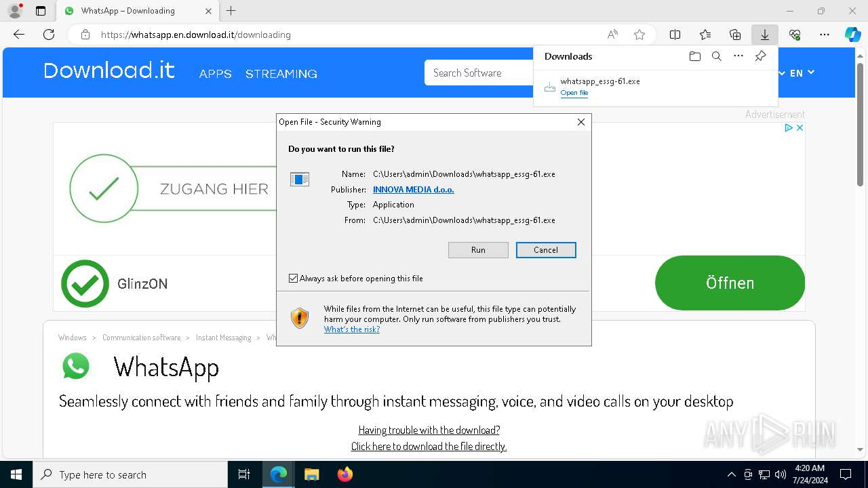This screenshot has height=488, width=868.
Task: Open the Favorites list icon
Action: click(x=705, y=35)
